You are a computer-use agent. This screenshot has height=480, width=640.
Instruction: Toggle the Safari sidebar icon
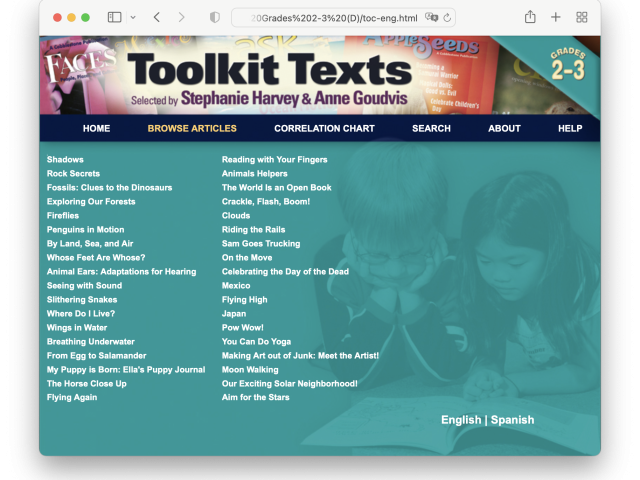click(114, 17)
